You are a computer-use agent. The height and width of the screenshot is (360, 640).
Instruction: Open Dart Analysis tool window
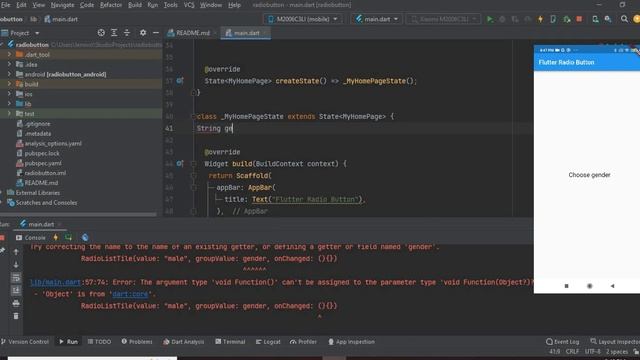click(183, 342)
